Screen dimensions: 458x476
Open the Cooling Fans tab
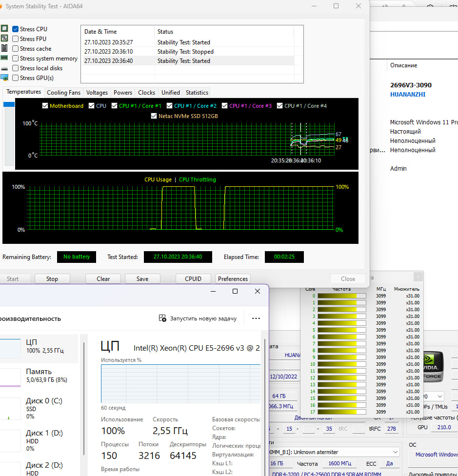[64, 93]
